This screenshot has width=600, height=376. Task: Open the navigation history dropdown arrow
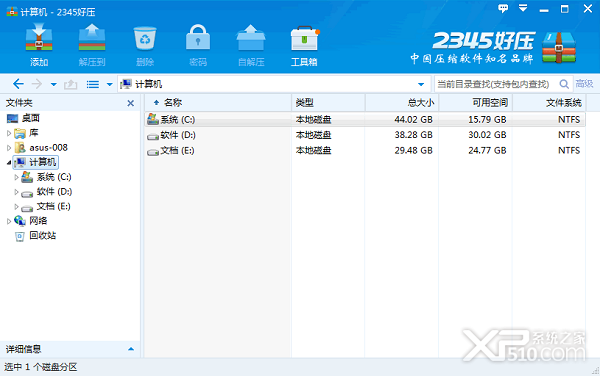pyautogui.click(x=54, y=85)
